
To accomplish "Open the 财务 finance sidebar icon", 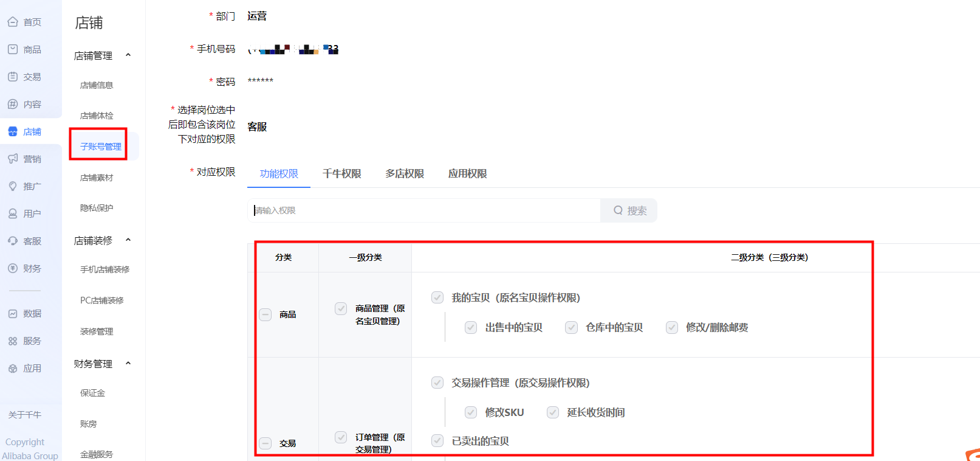I will pos(13,268).
